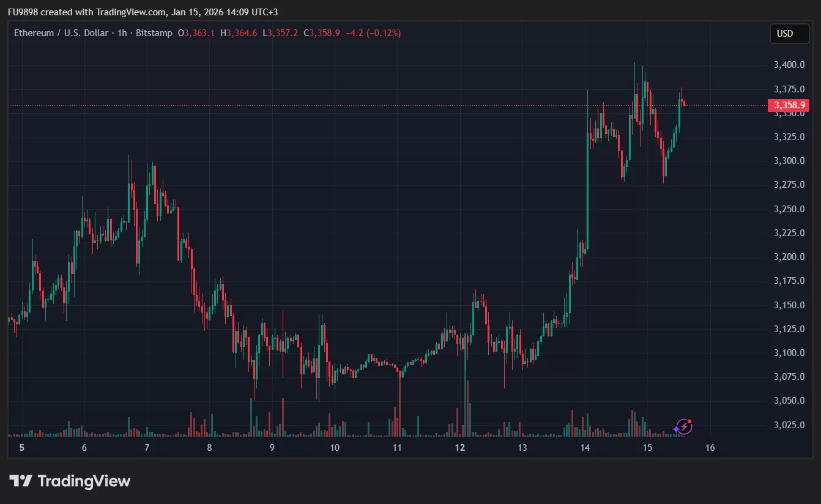This screenshot has height=504, width=821.
Task: Click the −4.2 (−0.12%) change value
Action: coord(373,33)
